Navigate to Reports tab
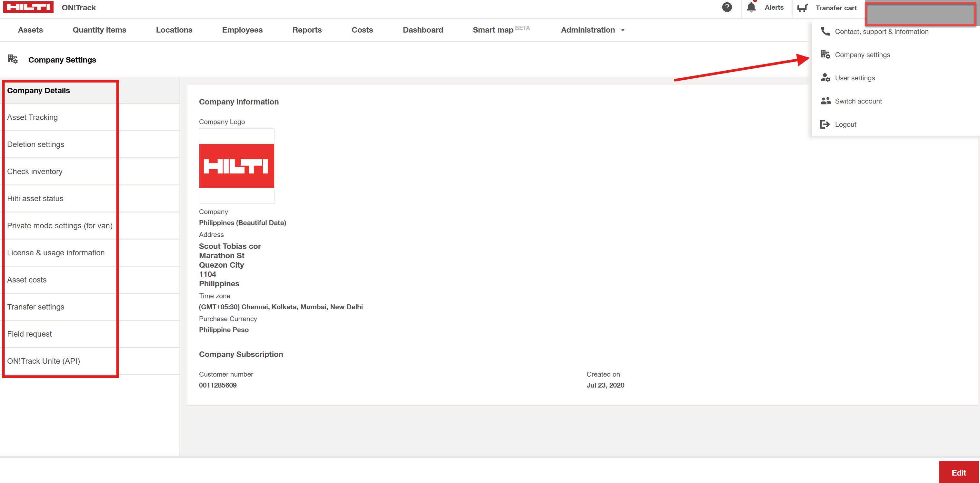 click(307, 30)
